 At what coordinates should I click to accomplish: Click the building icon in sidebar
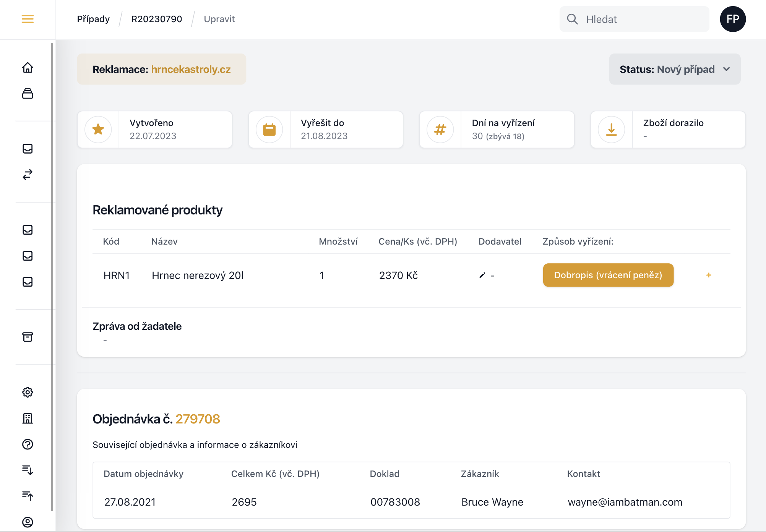pyautogui.click(x=28, y=418)
